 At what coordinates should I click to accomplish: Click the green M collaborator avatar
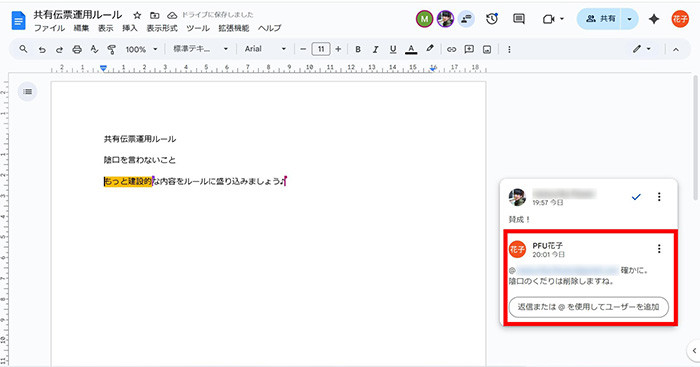pos(425,19)
